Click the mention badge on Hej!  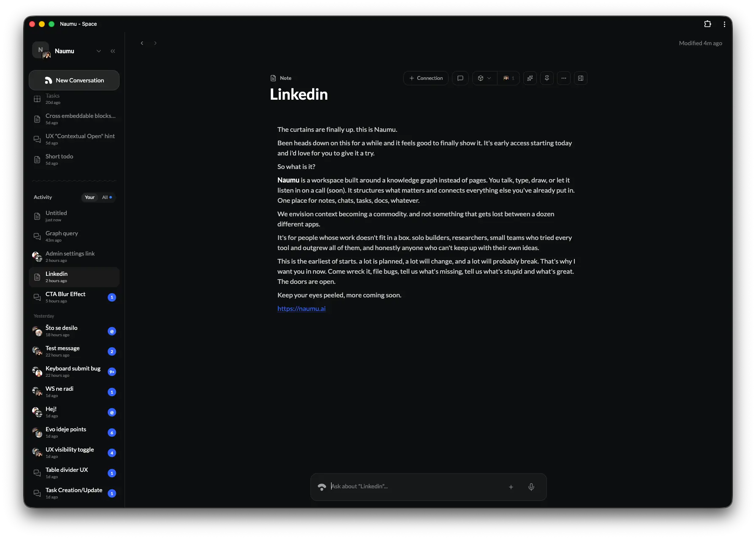point(112,412)
